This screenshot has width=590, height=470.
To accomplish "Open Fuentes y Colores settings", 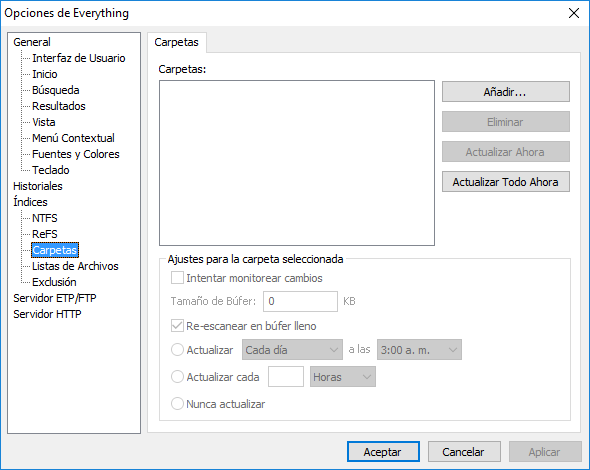I will (76, 154).
